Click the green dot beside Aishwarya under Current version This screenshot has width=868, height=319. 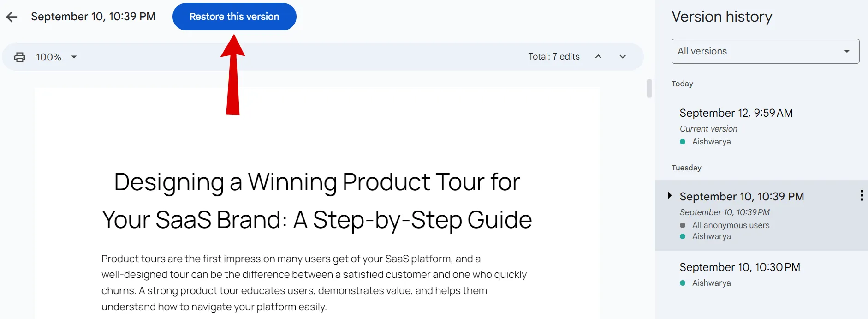[683, 142]
